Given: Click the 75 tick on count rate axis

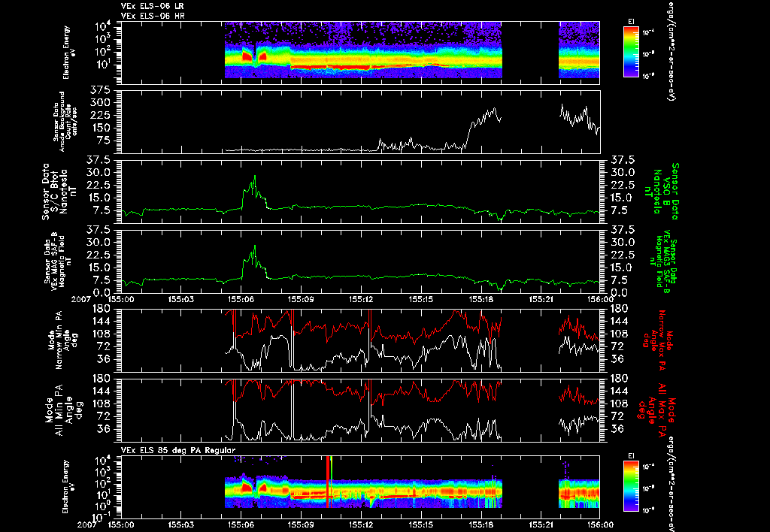Looking at the screenshot, I should [103, 141].
